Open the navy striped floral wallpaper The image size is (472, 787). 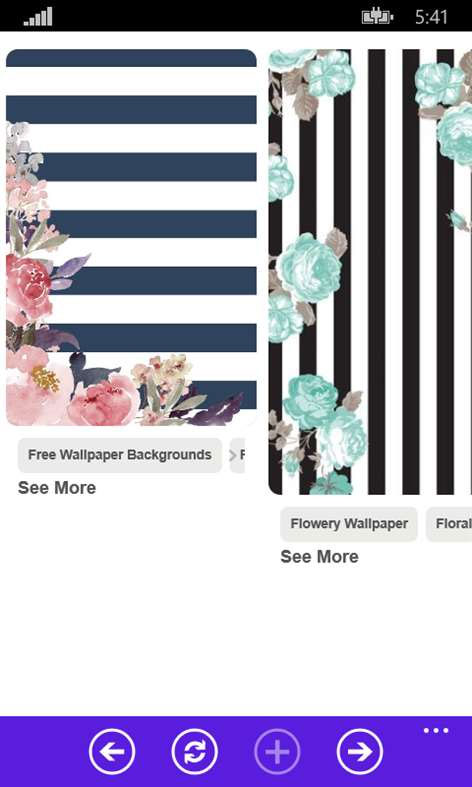click(x=131, y=237)
